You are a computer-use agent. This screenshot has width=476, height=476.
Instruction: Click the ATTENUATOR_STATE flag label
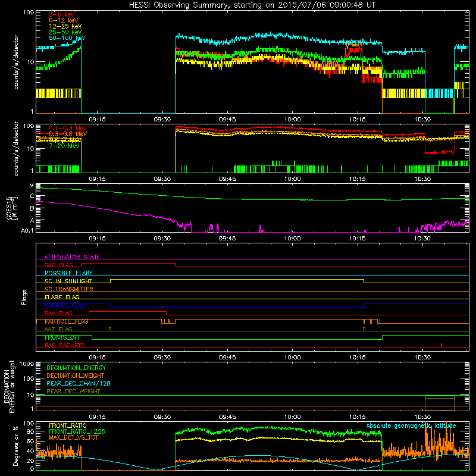(72, 257)
